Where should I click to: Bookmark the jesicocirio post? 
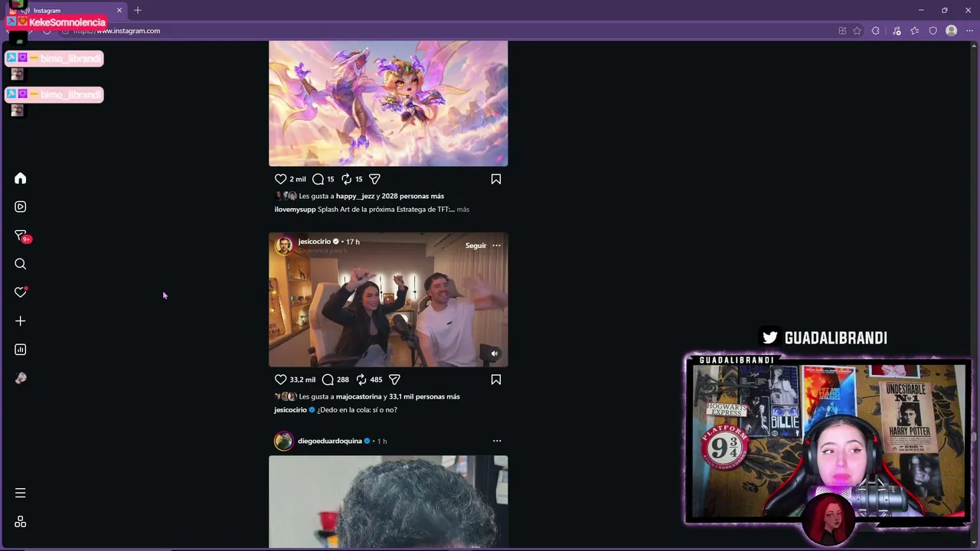pos(496,380)
